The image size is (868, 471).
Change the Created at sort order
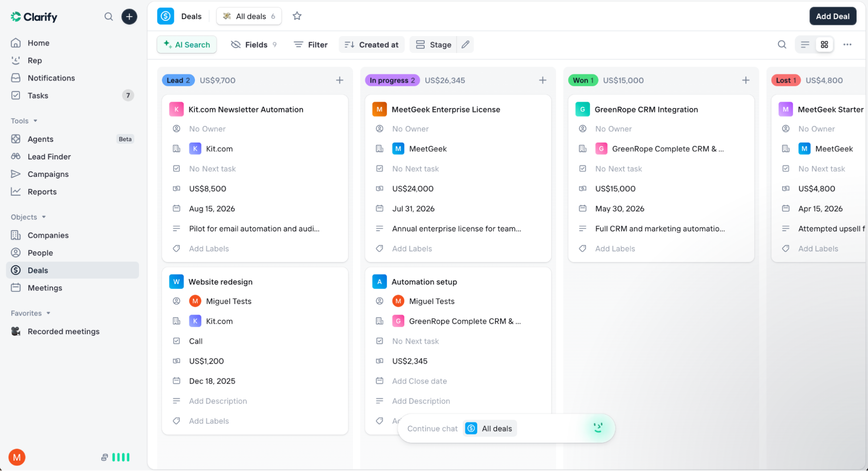click(x=372, y=45)
